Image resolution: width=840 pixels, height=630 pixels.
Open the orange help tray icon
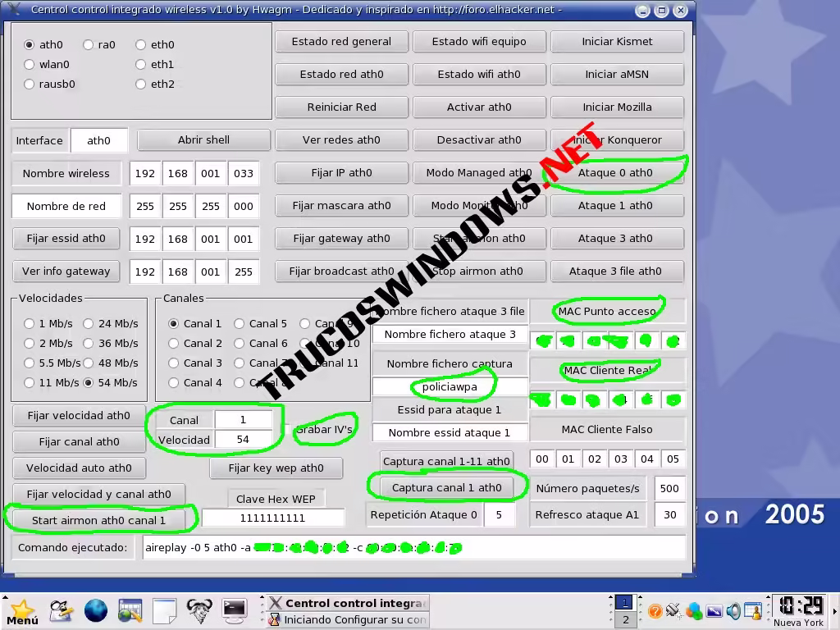pos(655,611)
